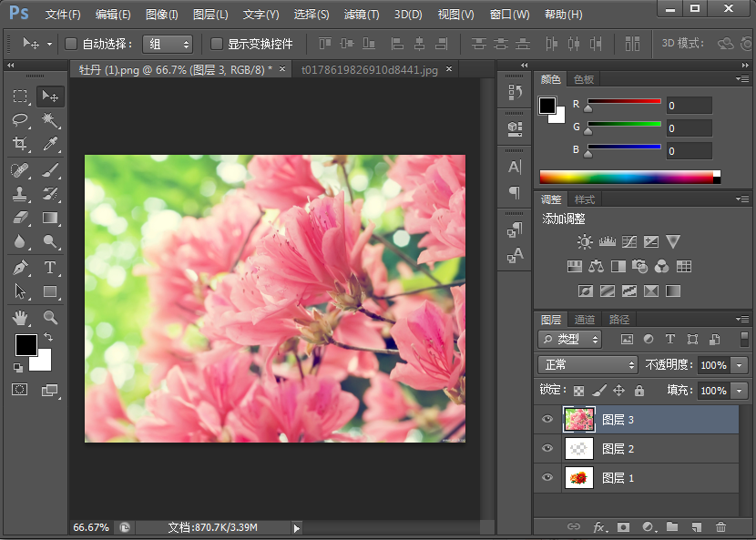Select the Lasso tool

click(x=20, y=119)
